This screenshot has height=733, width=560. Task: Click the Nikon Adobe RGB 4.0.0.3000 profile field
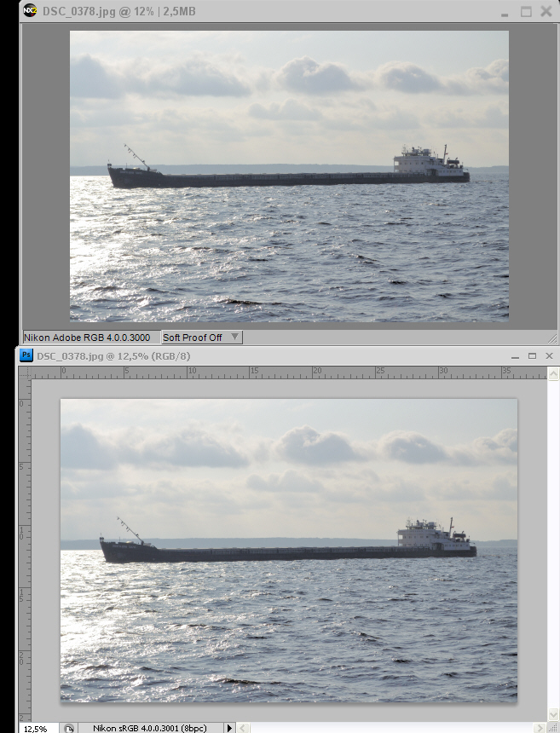pyautogui.click(x=91, y=337)
